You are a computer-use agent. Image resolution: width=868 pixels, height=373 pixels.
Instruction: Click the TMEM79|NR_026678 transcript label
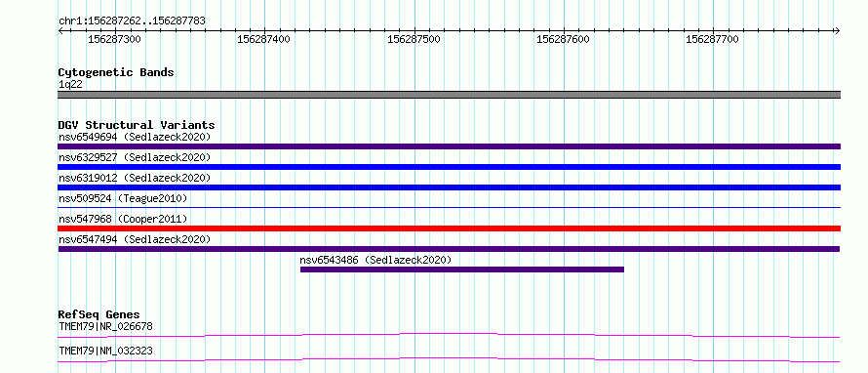click(x=105, y=326)
